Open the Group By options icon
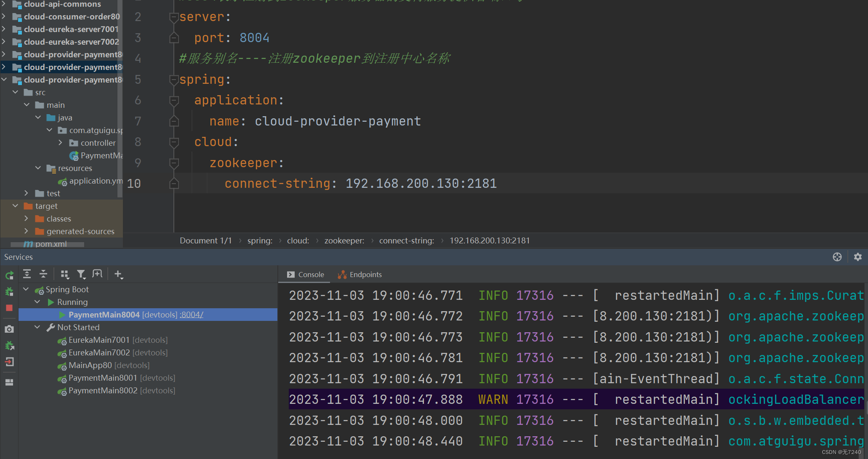 click(x=65, y=275)
